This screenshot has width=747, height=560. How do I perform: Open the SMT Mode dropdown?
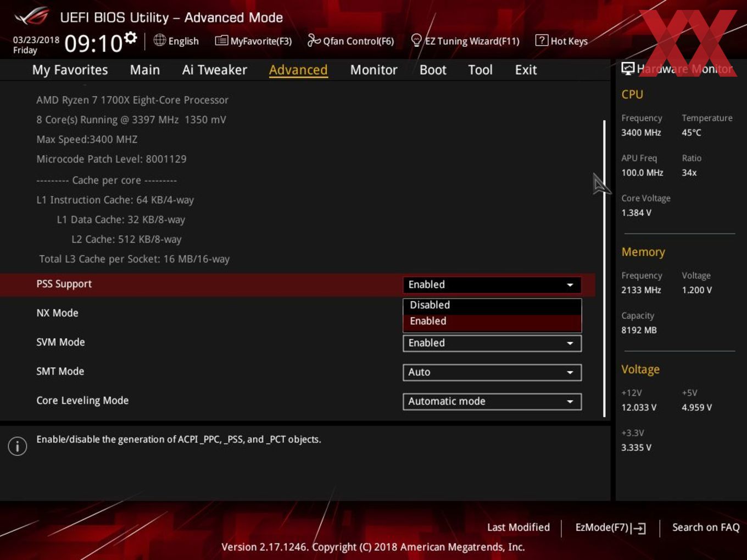(492, 372)
